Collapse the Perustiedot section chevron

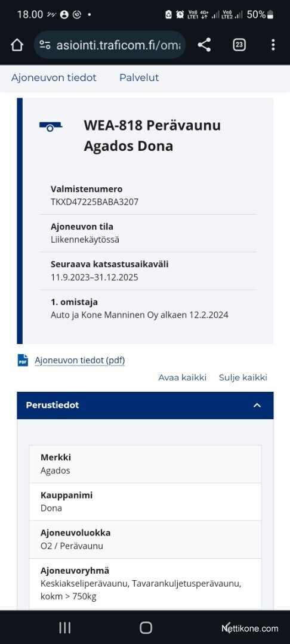(257, 405)
